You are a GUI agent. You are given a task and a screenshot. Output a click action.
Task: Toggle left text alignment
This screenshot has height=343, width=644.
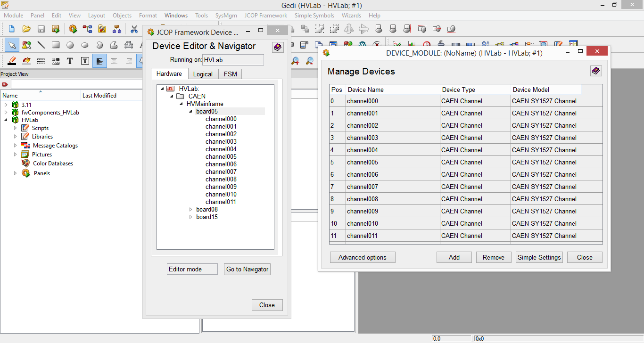pyautogui.click(x=99, y=61)
